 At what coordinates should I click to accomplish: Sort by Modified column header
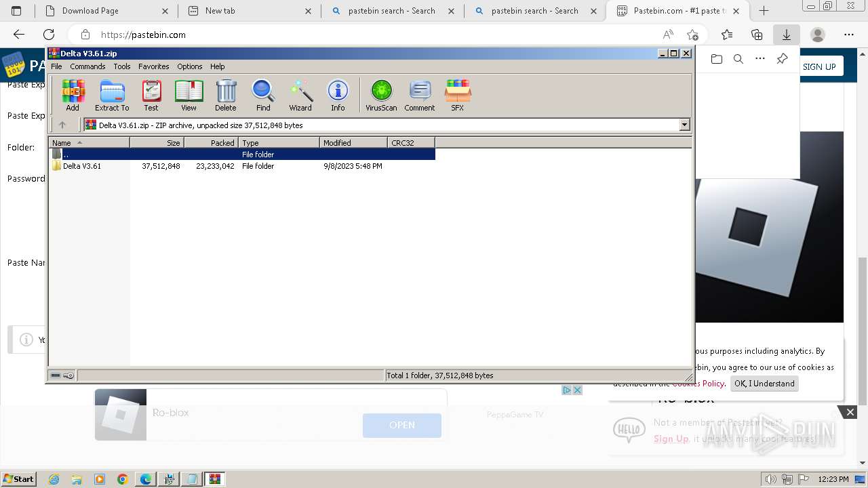click(x=353, y=142)
